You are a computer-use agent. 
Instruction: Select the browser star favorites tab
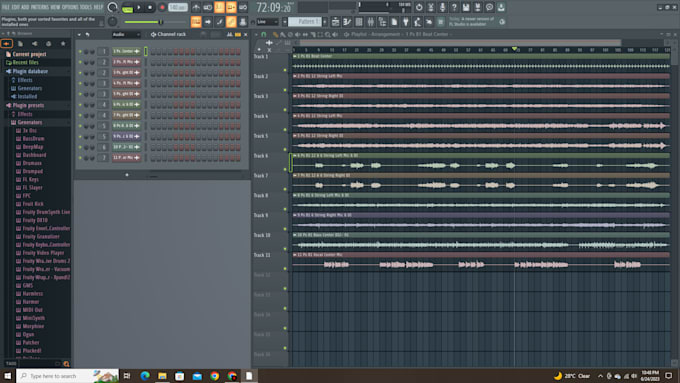tap(63, 43)
